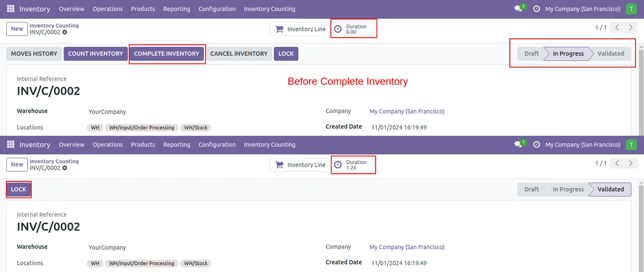
Task: Select the In Progress status stage in the lower view
Action: (x=568, y=189)
